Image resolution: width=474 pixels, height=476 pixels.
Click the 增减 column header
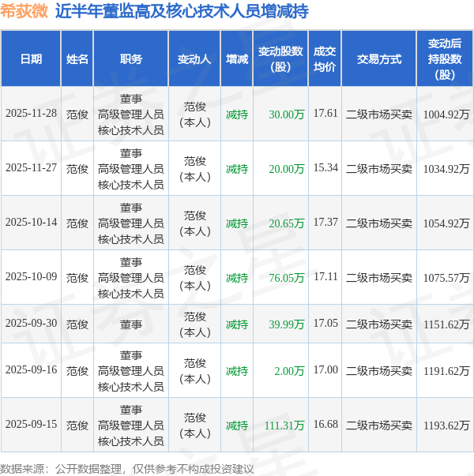(237, 59)
